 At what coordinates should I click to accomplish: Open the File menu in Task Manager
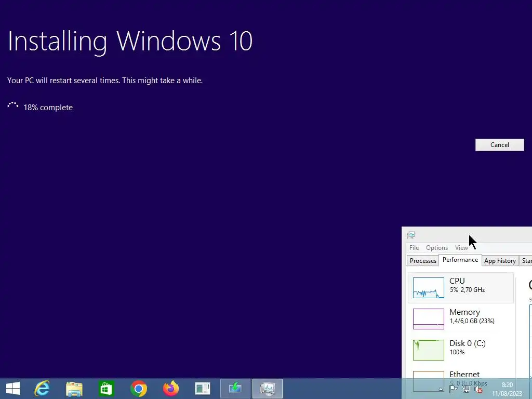[x=414, y=248]
